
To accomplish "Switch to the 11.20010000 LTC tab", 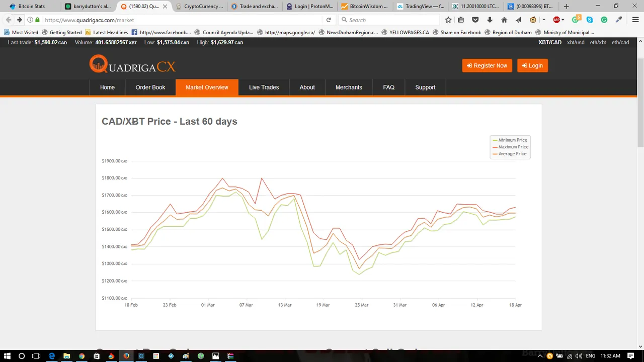I will click(476, 7).
